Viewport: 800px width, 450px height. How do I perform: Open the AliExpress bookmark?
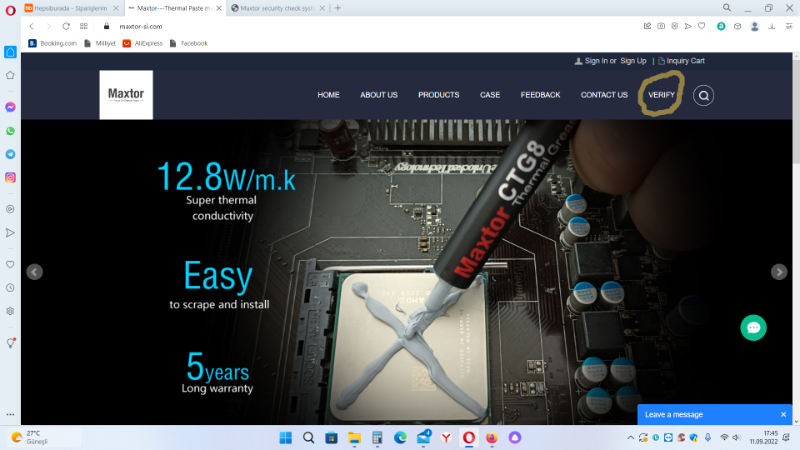(143, 43)
